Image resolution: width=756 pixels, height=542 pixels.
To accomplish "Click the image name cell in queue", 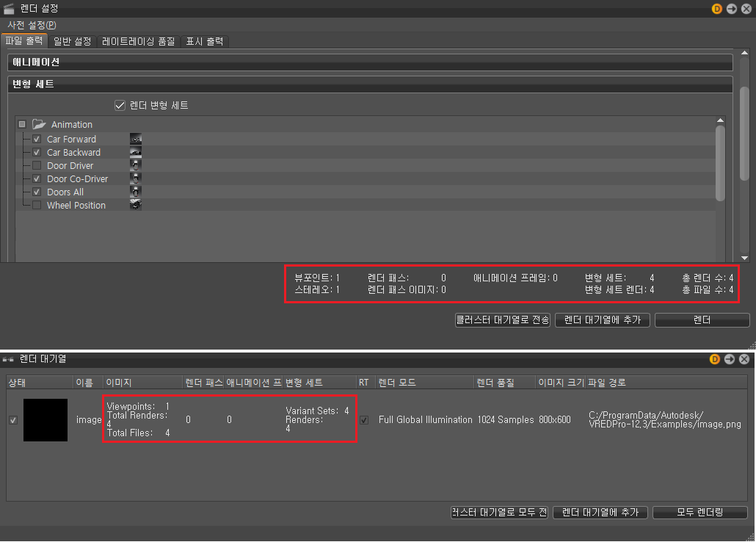I will [x=89, y=420].
